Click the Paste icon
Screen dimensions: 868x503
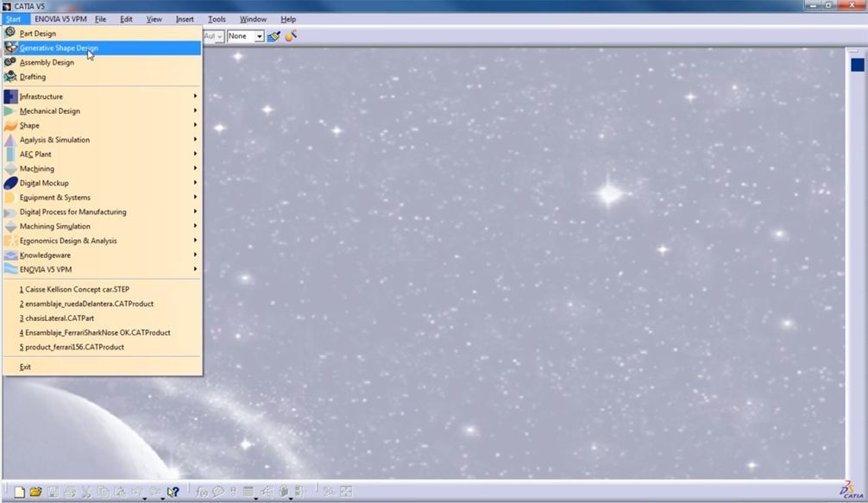coord(120,492)
